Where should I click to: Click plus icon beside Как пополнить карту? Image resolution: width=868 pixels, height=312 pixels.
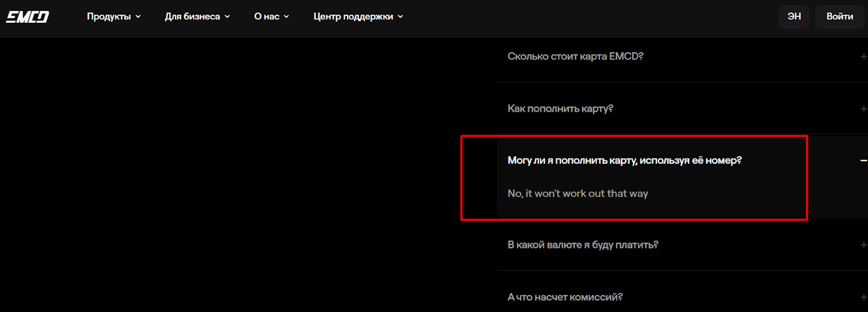pos(863,109)
